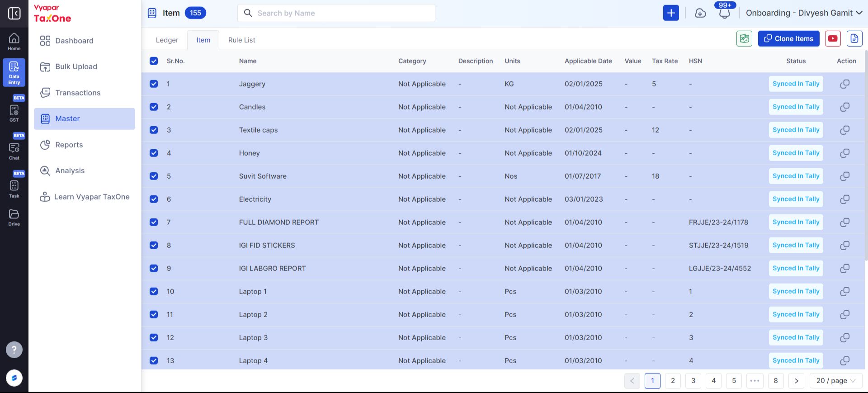Click the Clone Items button
This screenshot has width=868, height=393.
(788, 39)
